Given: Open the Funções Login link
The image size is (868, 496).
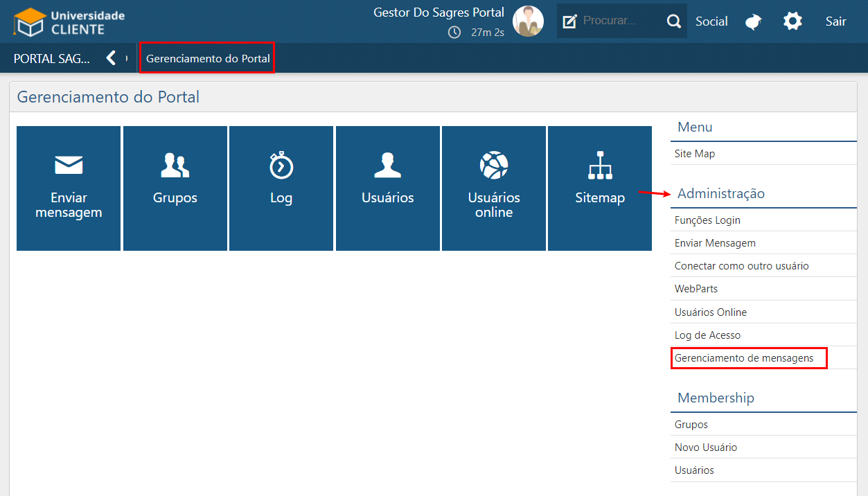Looking at the screenshot, I should coord(707,220).
